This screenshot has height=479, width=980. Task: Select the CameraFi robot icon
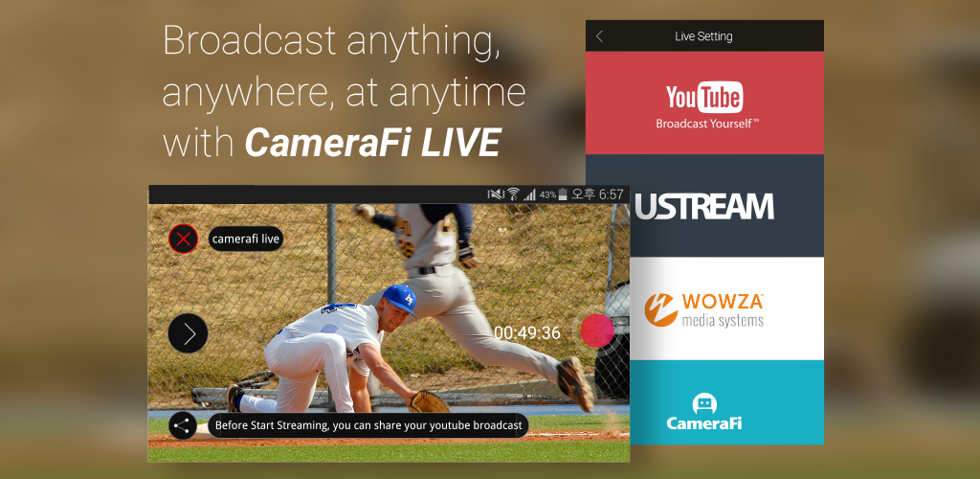[704, 402]
